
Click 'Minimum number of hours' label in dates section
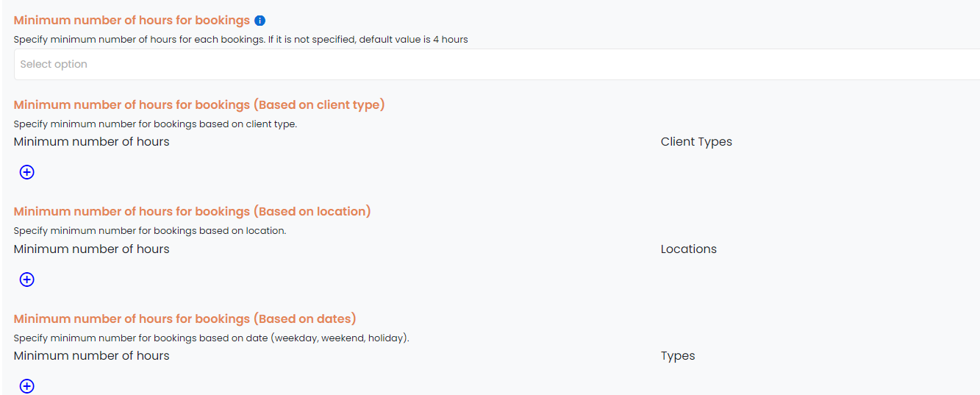click(x=91, y=355)
